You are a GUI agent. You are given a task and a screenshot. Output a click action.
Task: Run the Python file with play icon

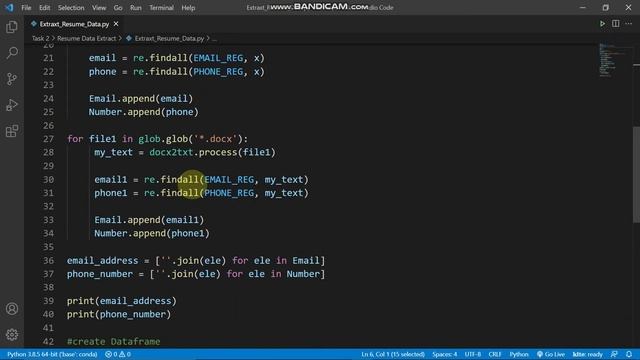(x=602, y=24)
